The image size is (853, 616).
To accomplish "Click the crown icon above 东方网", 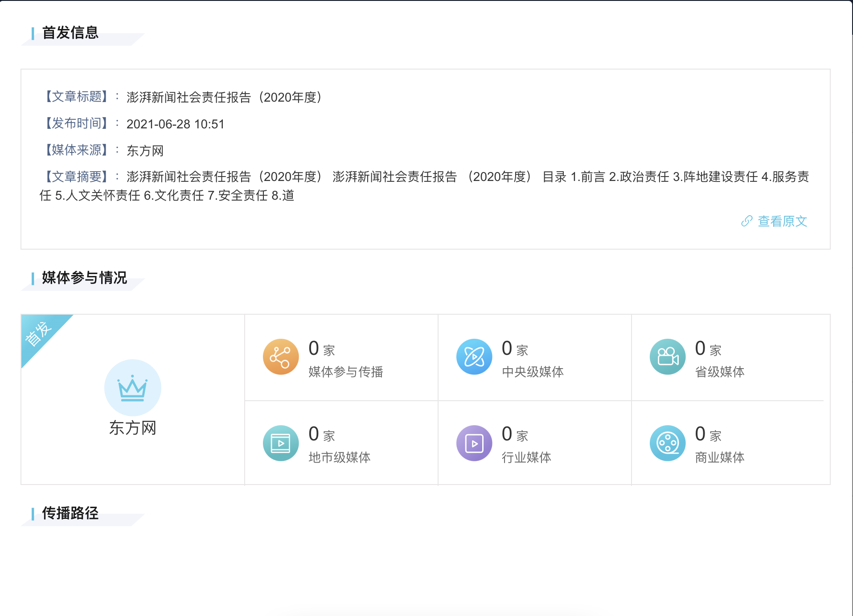I will coord(132,388).
